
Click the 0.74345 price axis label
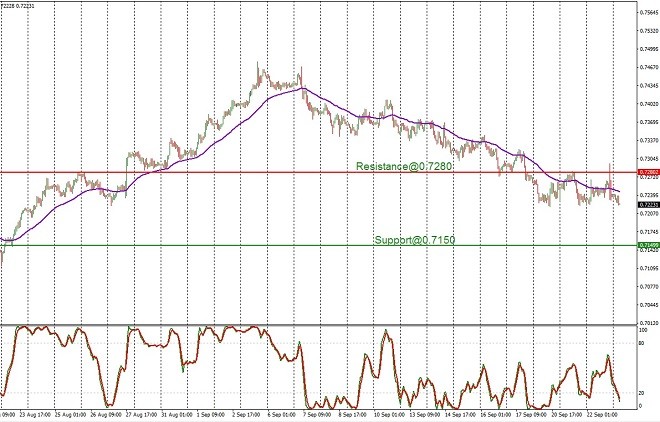[649, 85]
